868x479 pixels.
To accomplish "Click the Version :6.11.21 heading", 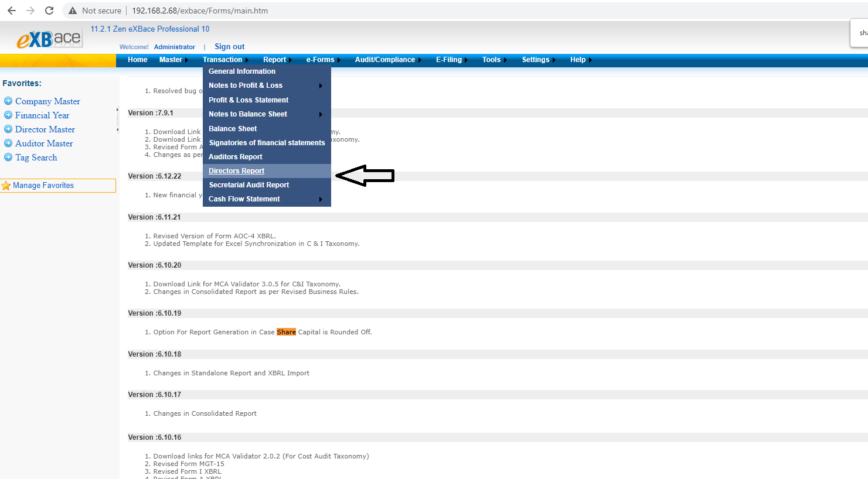I will point(154,217).
